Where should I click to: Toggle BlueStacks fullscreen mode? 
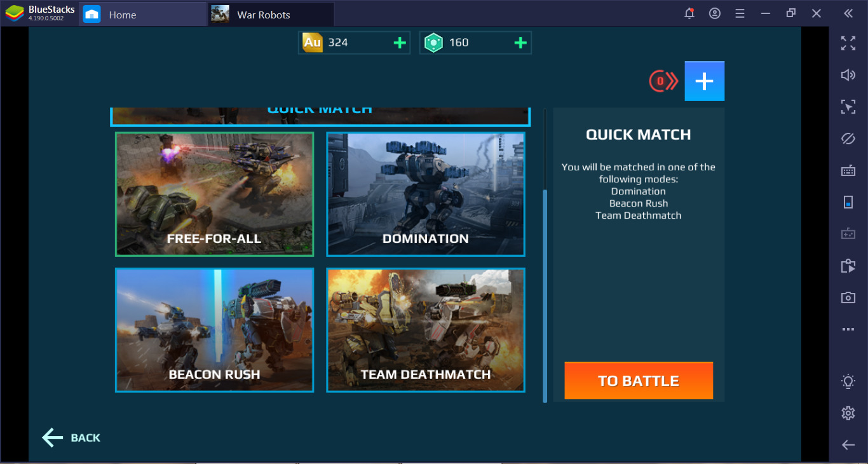tap(848, 43)
